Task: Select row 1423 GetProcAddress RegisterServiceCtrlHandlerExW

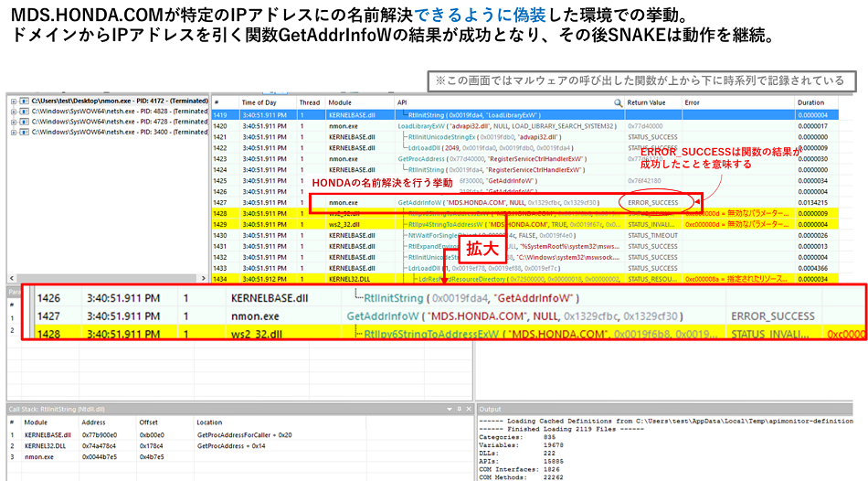Action: coord(524,159)
